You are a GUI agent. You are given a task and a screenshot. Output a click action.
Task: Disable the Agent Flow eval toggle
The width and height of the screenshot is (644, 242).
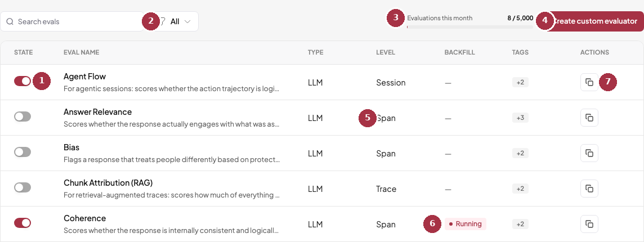tap(23, 81)
